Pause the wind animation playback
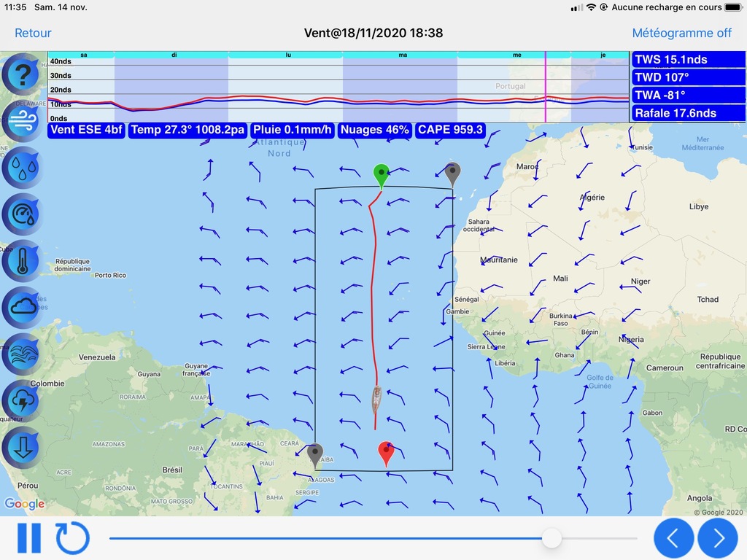 (x=29, y=538)
